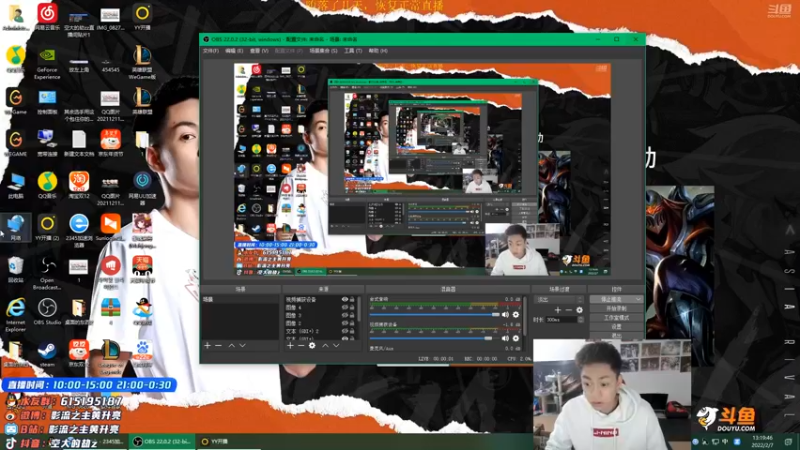Image resolution: width=800 pixels, height=450 pixels.
Task: Mute the video capture device audio speaker
Action: tap(505, 338)
